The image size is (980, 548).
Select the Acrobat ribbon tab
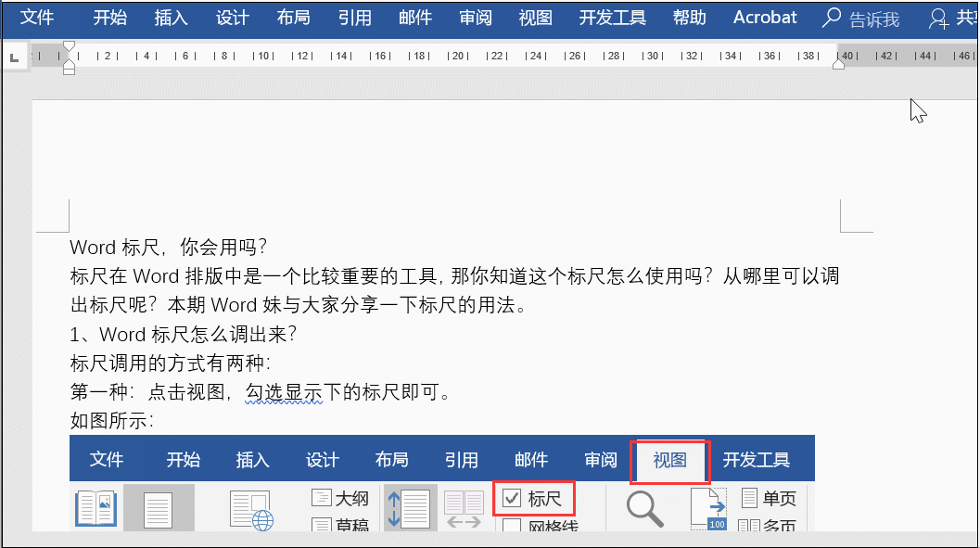pos(764,18)
